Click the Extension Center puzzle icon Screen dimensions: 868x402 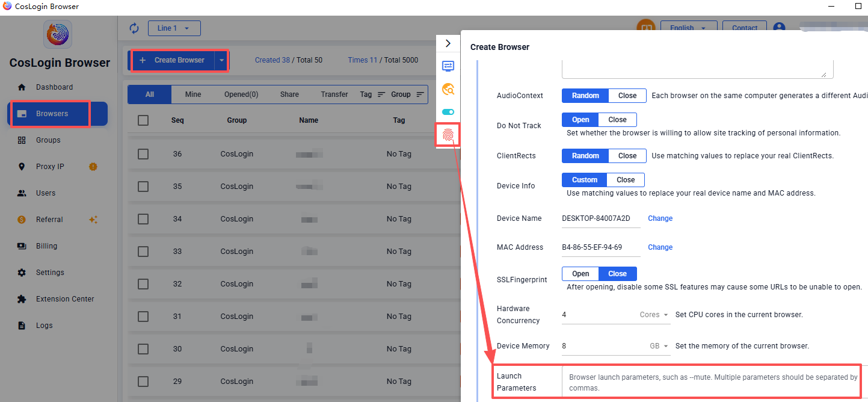[22, 299]
